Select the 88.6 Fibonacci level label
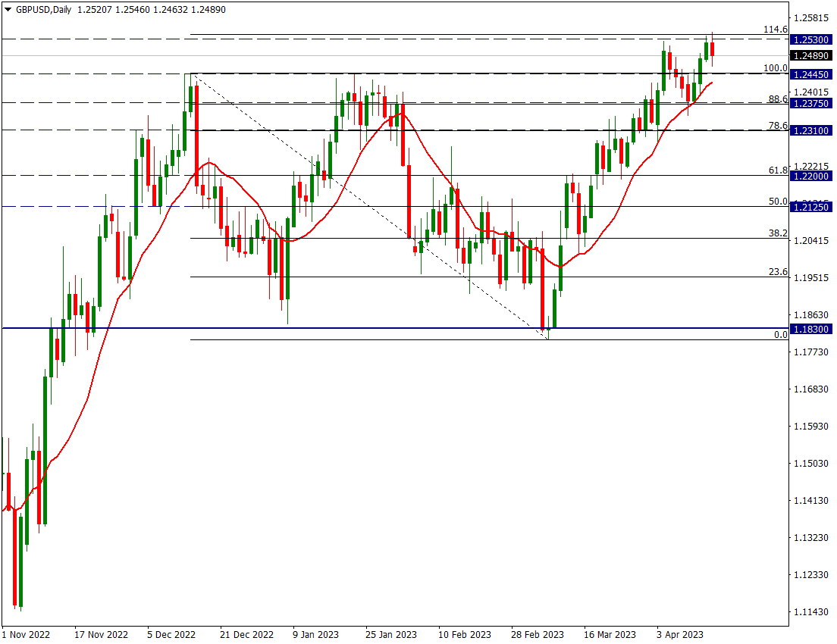Image resolution: width=837 pixels, height=644 pixels. click(x=778, y=98)
